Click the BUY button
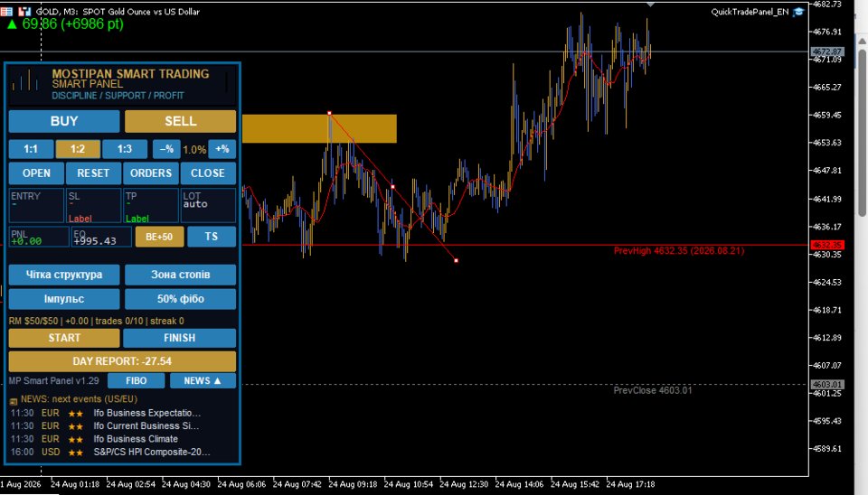This screenshot has height=495, width=868. pyautogui.click(x=64, y=121)
